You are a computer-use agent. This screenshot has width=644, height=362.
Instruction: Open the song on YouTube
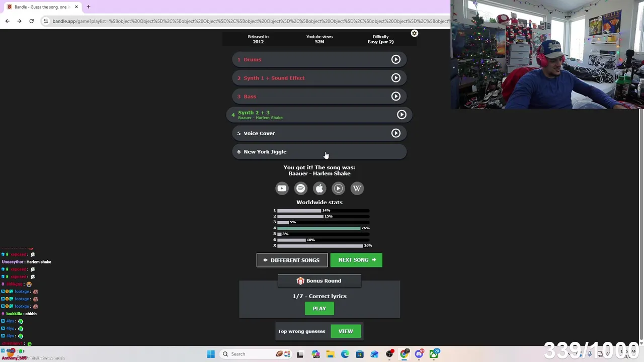pos(282,188)
